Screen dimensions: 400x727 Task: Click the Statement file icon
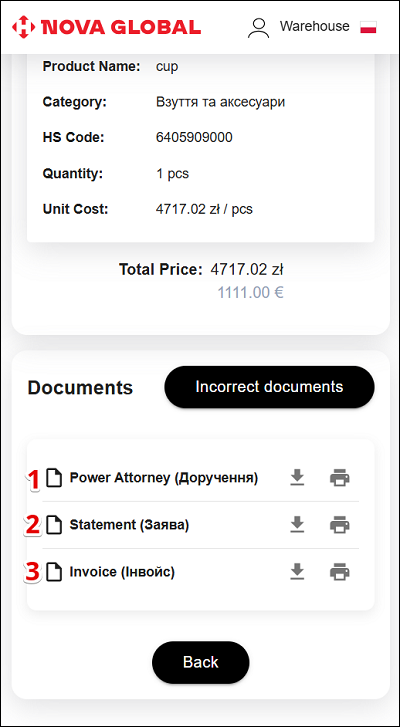point(55,525)
